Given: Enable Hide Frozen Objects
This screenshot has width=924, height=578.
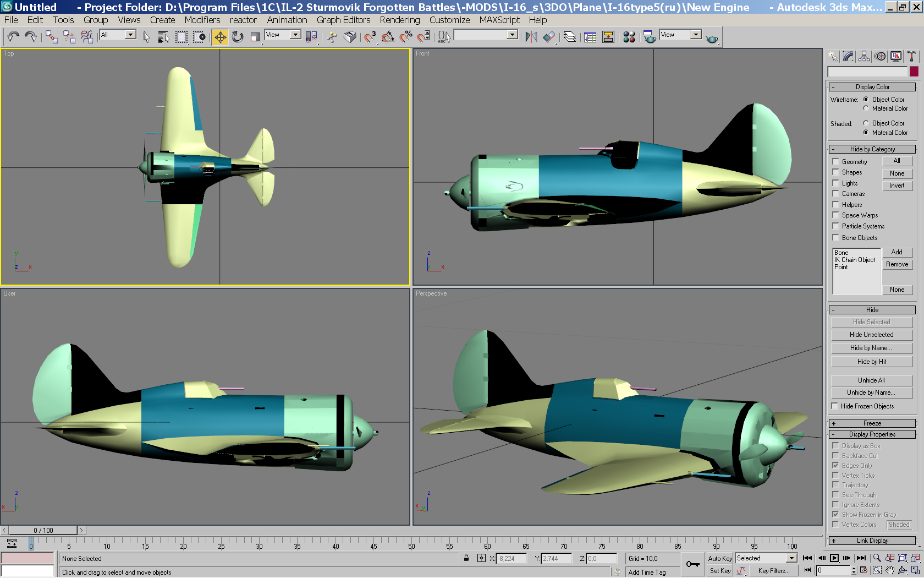Looking at the screenshot, I should pyautogui.click(x=835, y=406).
